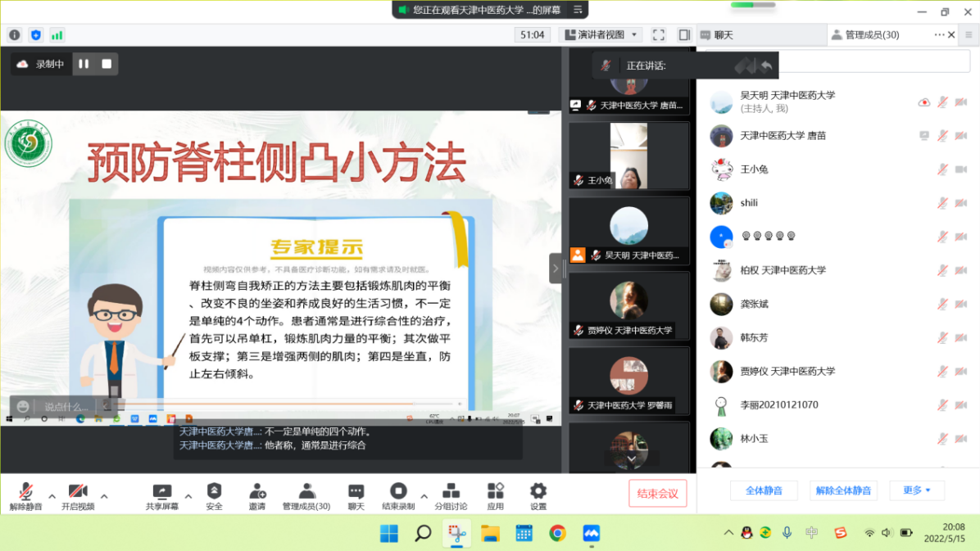
Task: Toggle side panel layout icon
Action: [x=684, y=35]
